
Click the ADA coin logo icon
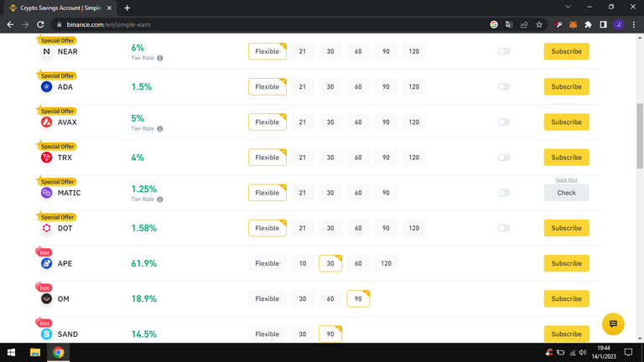[x=46, y=87]
